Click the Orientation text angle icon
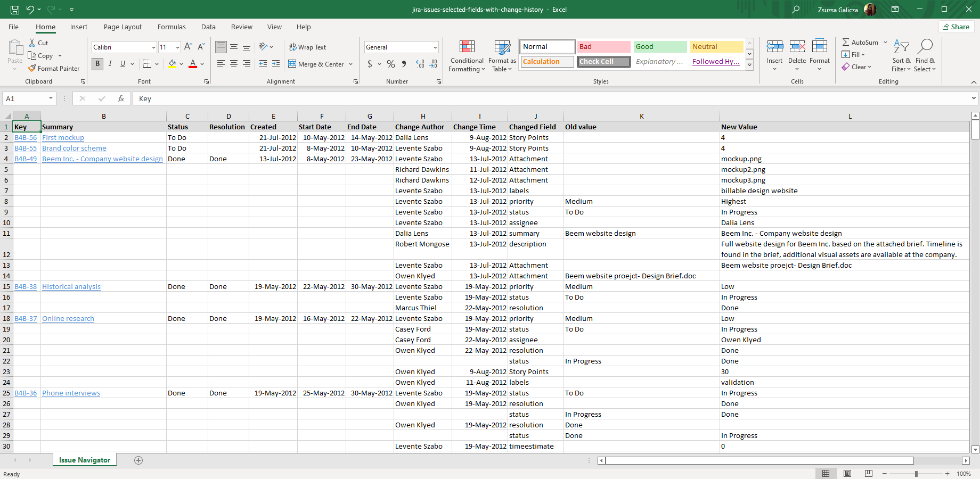 (263, 47)
